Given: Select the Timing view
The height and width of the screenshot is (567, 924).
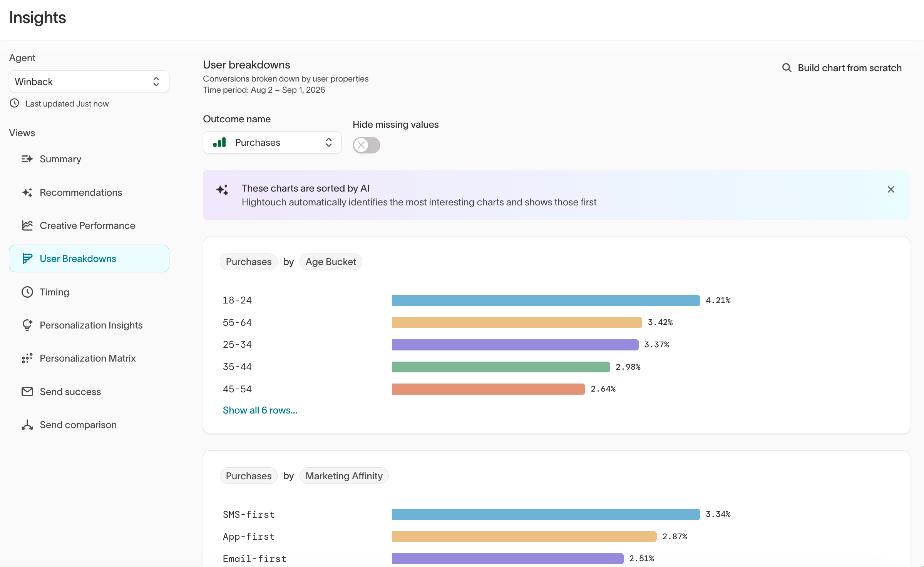Looking at the screenshot, I should [89, 292].
